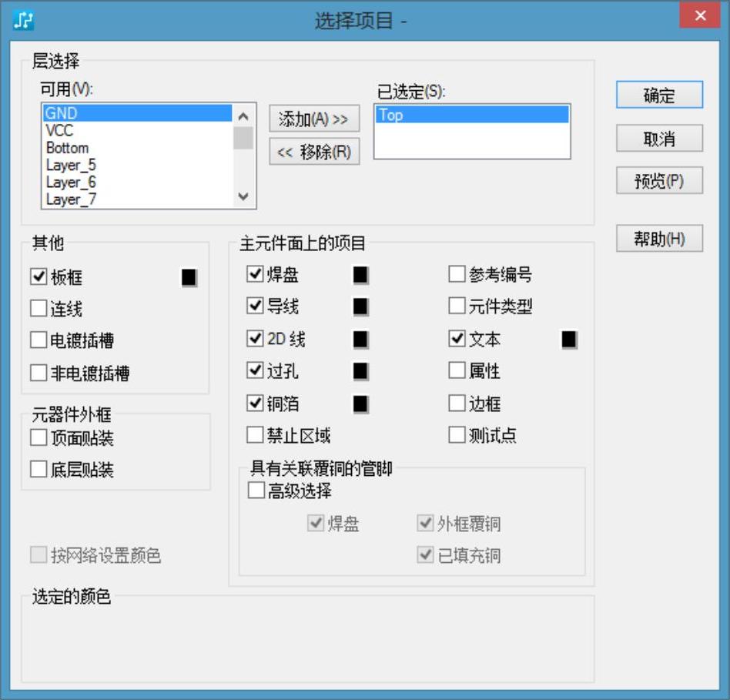Enable 高级选择 checkbox
730x700 pixels.
256,490
